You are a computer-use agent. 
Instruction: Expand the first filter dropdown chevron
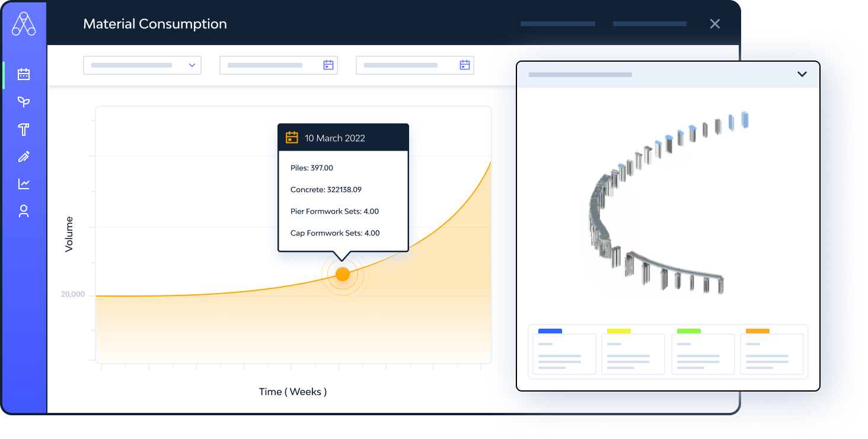192,65
